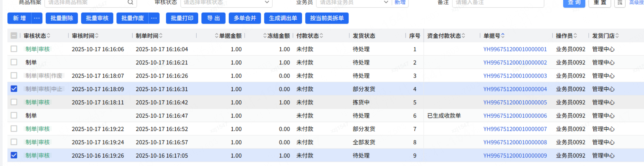
Task: Check the row 2 checkbox (制单)
Action: pyautogui.click(x=14, y=62)
